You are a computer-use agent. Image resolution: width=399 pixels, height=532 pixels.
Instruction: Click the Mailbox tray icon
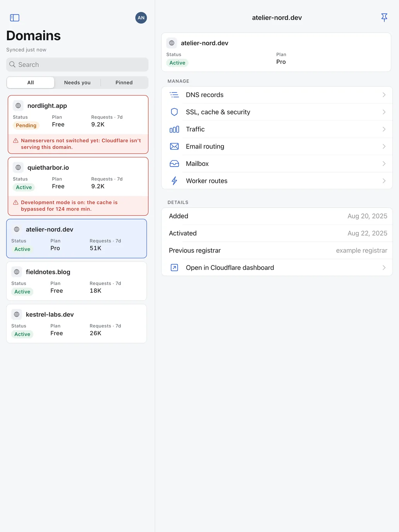click(174, 164)
